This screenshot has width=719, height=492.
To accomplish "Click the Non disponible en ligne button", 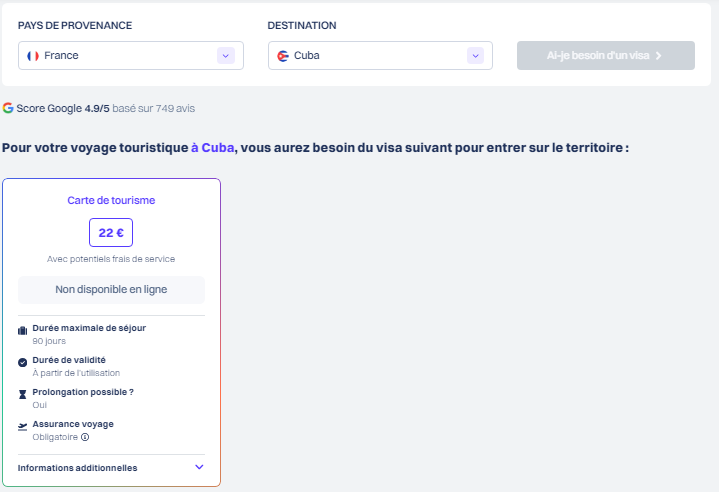I will point(111,290).
